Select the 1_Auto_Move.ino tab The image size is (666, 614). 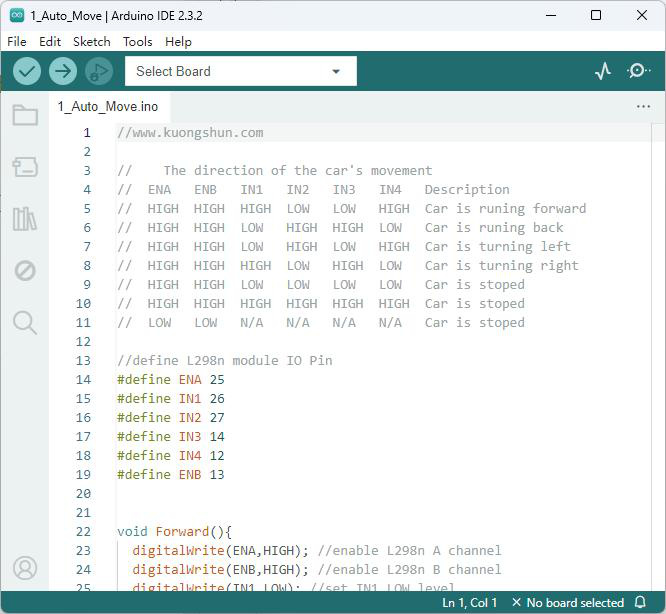(108, 107)
